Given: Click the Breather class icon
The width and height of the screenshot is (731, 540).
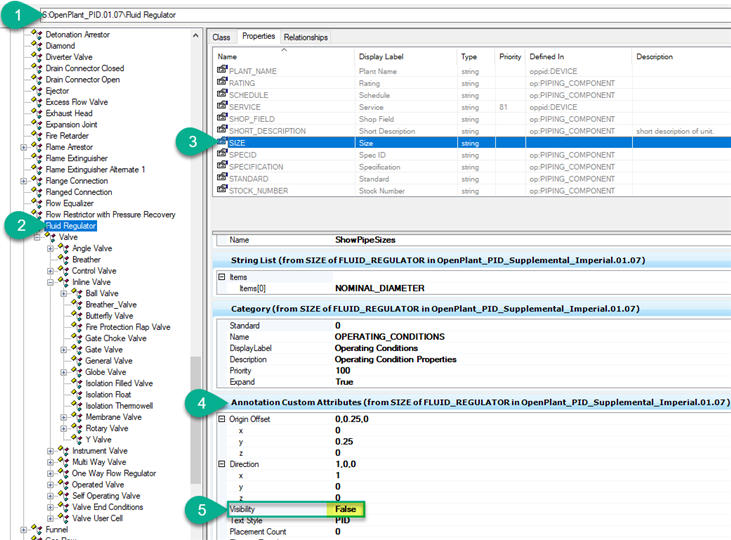Looking at the screenshot, I should [63, 259].
